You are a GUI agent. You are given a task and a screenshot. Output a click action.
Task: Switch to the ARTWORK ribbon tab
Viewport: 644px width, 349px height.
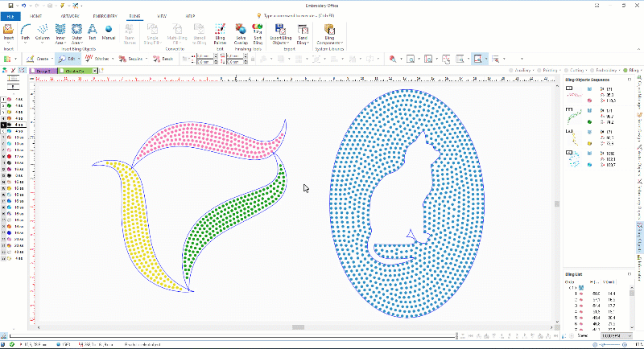[69, 15]
